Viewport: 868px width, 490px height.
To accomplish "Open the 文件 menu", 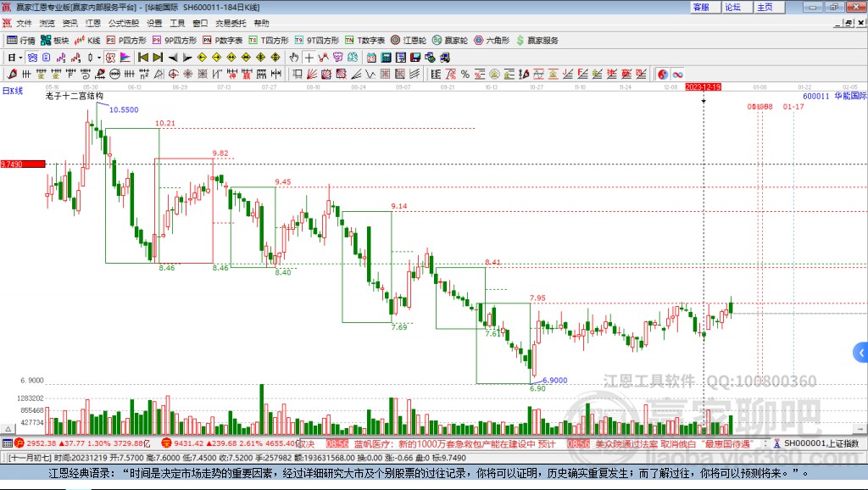I will pos(24,23).
